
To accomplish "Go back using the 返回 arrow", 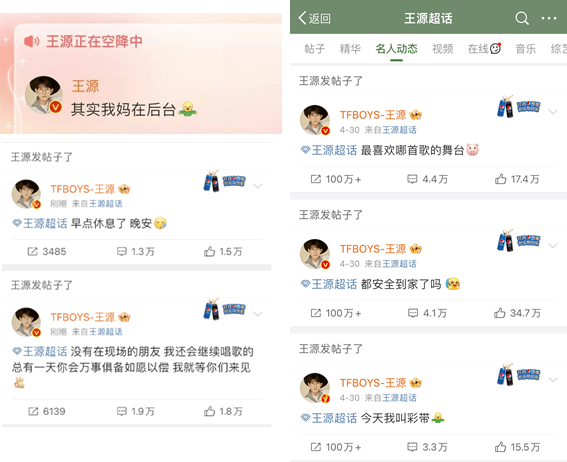I will (x=314, y=18).
